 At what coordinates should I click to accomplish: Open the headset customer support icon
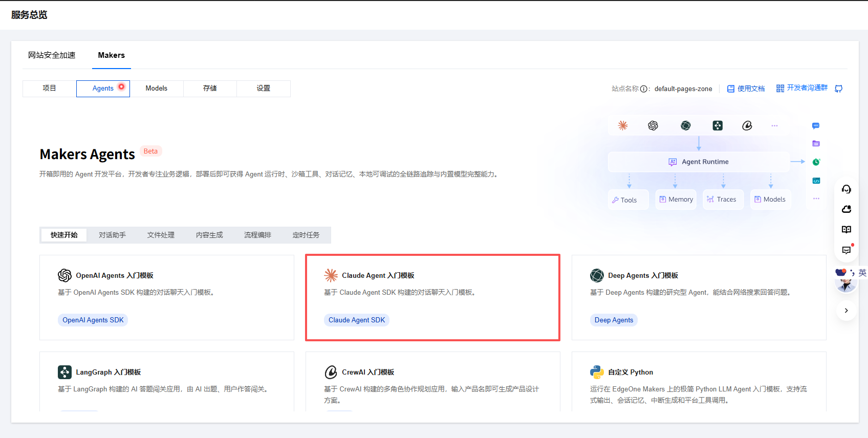click(847, 189)
